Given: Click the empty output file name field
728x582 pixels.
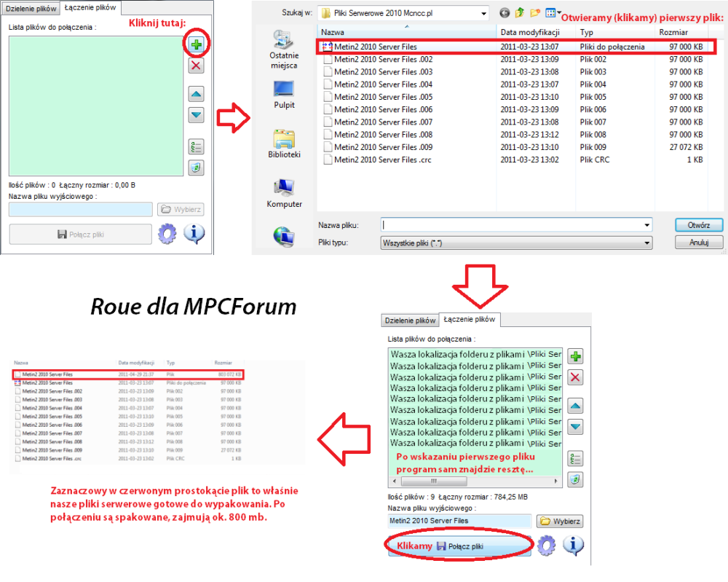Looking at the screenshot, I should 81,210.
